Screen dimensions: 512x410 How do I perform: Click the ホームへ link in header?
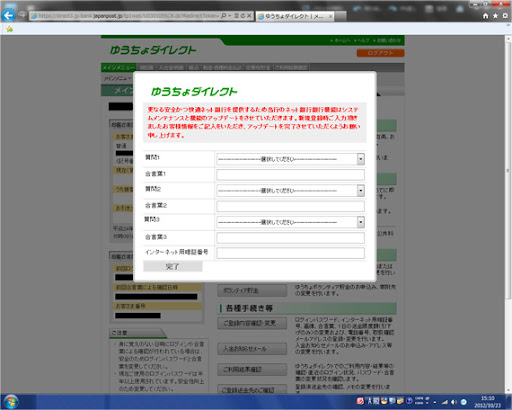pos(341,41)
